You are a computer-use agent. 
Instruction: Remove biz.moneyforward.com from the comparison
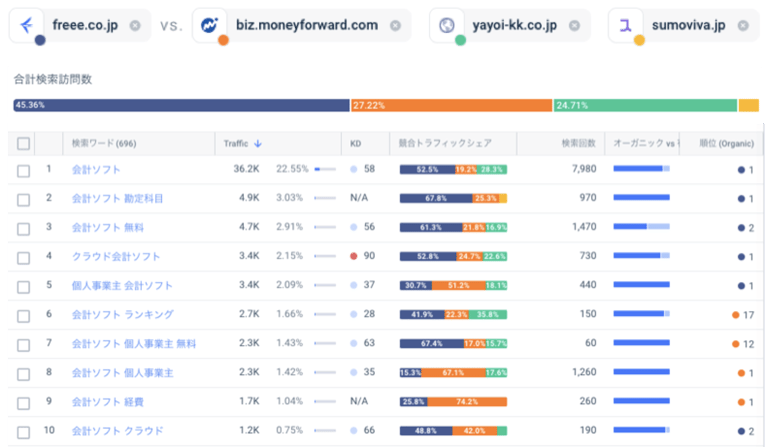(x=396, y=25)
